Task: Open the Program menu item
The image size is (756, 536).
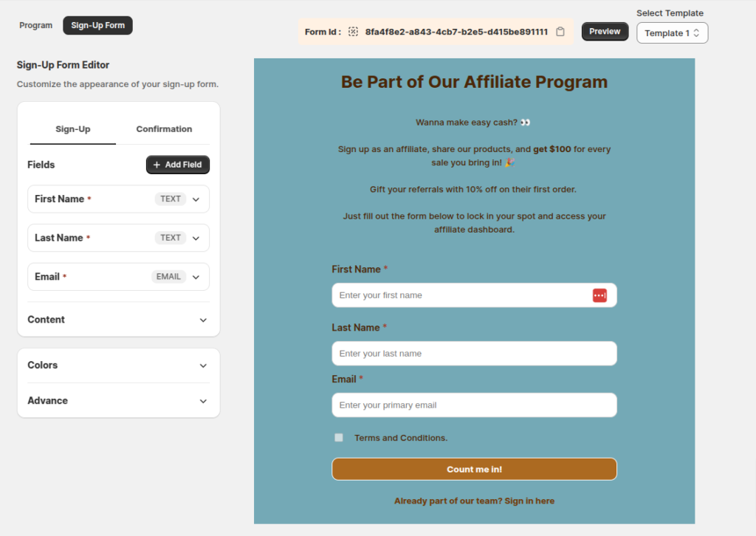Action: [35, 24]
